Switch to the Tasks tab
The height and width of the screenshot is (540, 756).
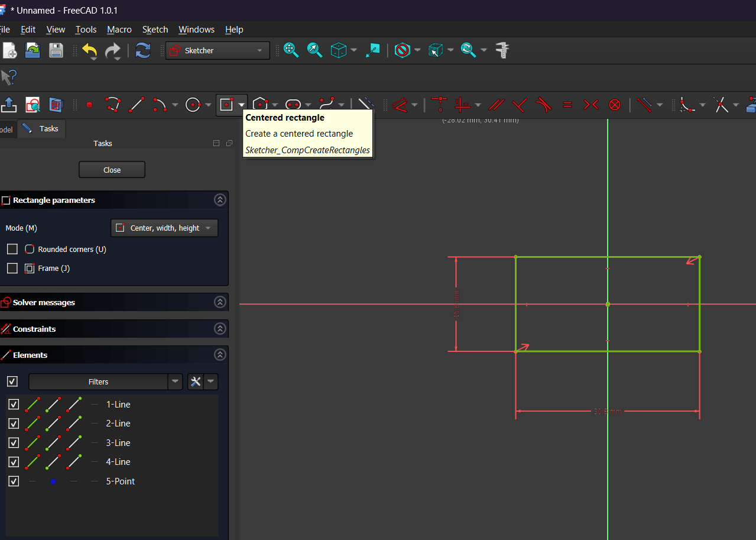tap(42, 128)
